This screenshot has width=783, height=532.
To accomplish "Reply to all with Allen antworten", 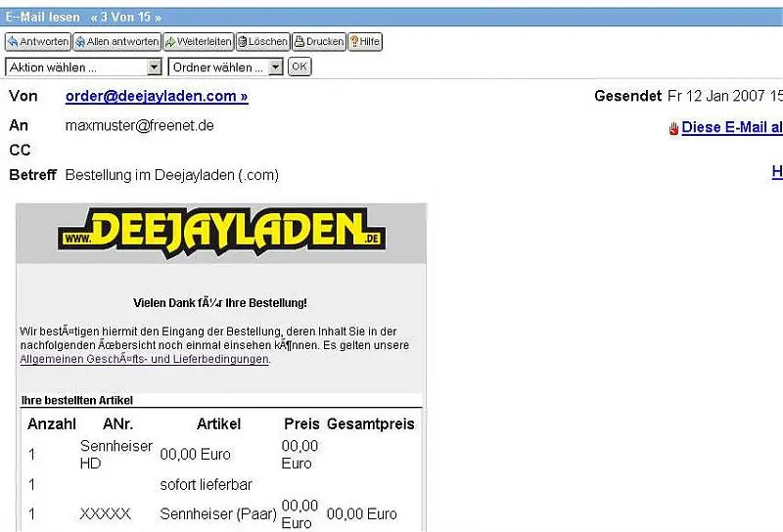I will [117, 42].
